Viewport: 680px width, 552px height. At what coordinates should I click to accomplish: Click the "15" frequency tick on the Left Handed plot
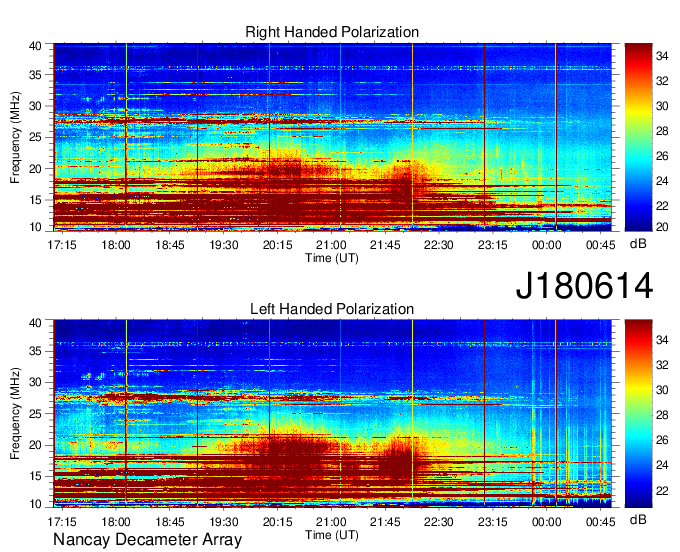(x=35, y=476)
